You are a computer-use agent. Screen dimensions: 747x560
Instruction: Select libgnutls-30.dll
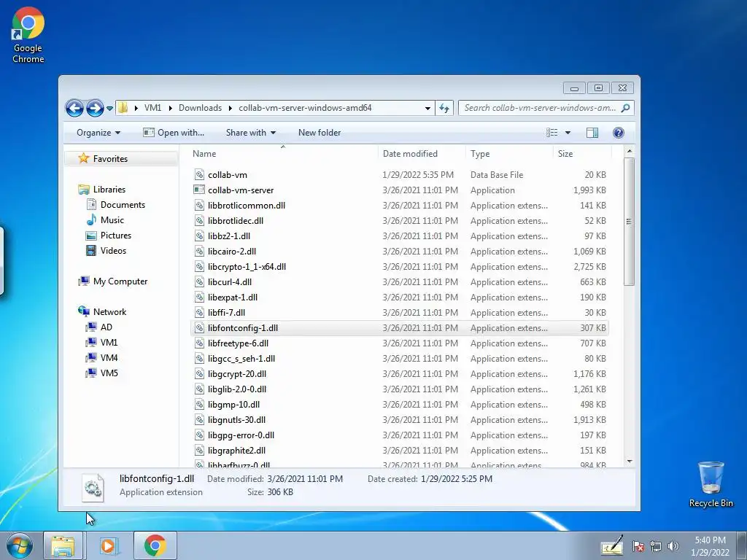point(399,419)
